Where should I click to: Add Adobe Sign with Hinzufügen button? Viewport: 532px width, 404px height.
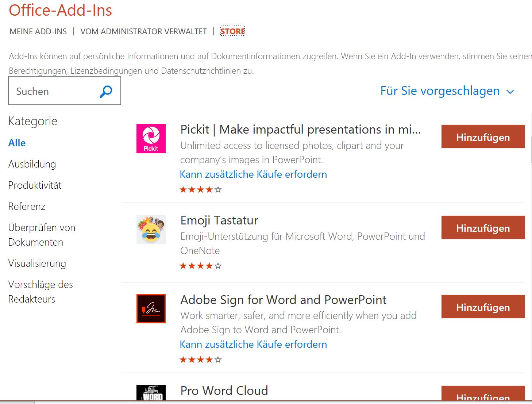(x=483, y=307)
